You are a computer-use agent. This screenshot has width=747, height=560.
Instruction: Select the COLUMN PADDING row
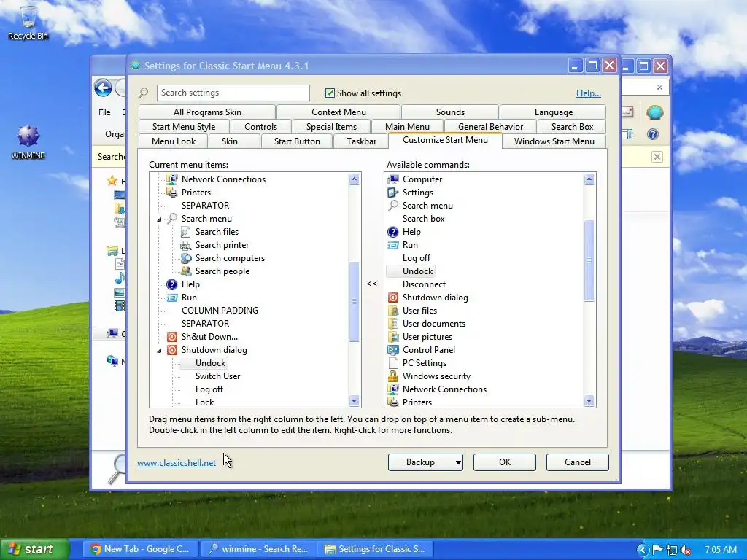220,311
